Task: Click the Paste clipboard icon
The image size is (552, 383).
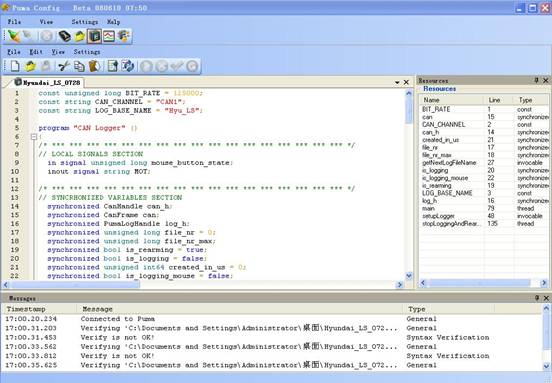Action: tap(94, 66)
